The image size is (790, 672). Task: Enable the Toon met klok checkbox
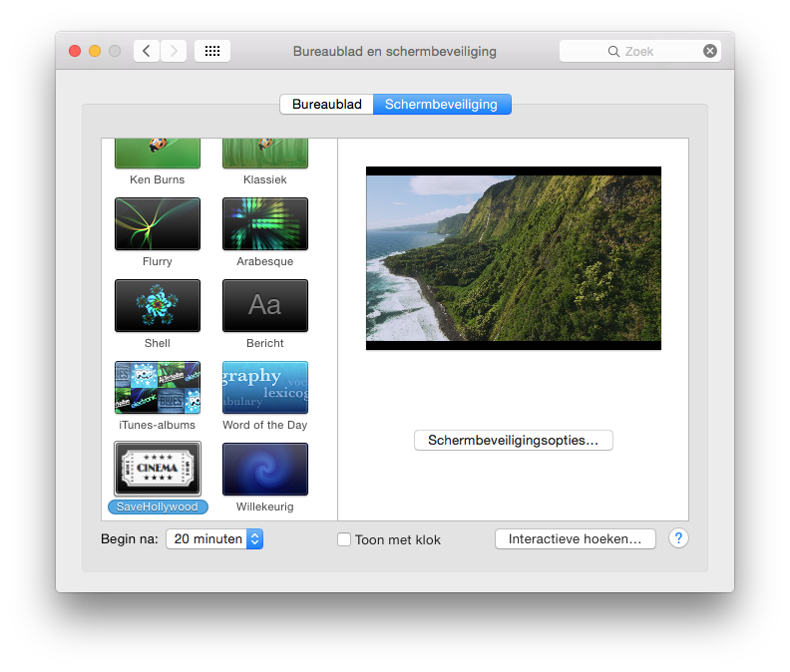pyautogui.click(x=344, y=539)
